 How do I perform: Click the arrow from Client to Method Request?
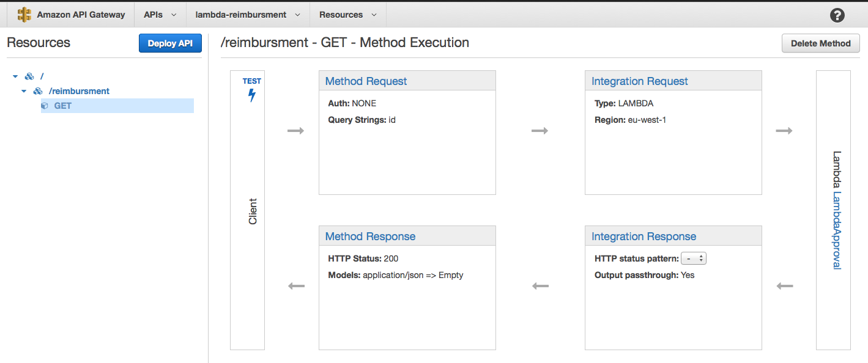tap(296, 130)
